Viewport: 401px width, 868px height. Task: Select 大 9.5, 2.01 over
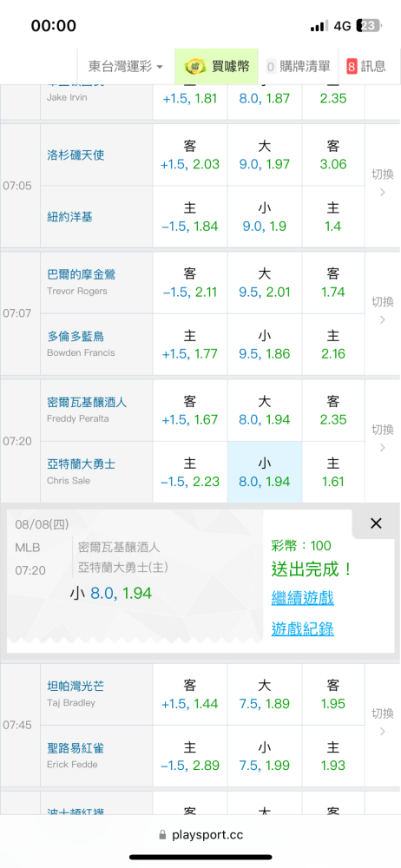click(265, 282)
